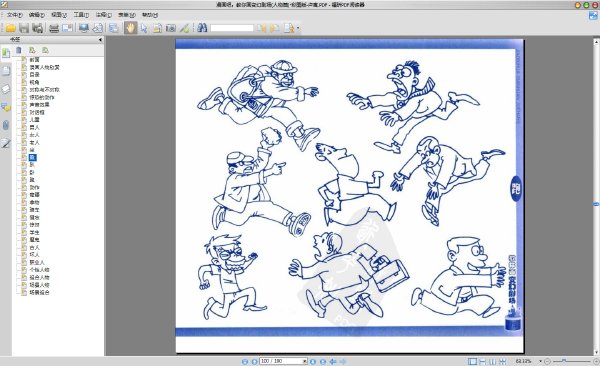Open the Bookmarks side panel icon

click(x=6, y=52)
